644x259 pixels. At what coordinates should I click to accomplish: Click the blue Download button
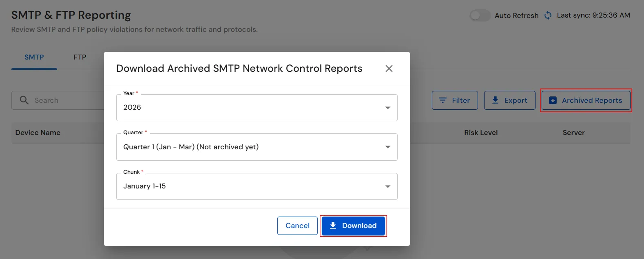[353, 226]
